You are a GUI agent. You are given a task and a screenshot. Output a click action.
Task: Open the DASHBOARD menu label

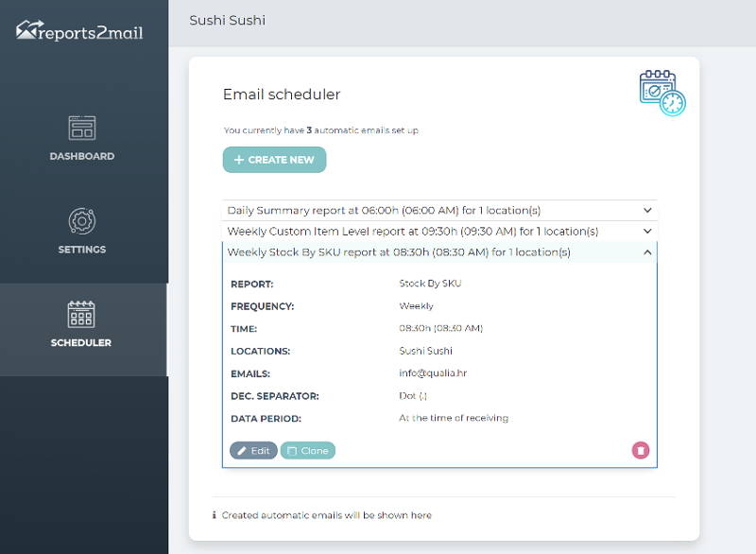82,156
